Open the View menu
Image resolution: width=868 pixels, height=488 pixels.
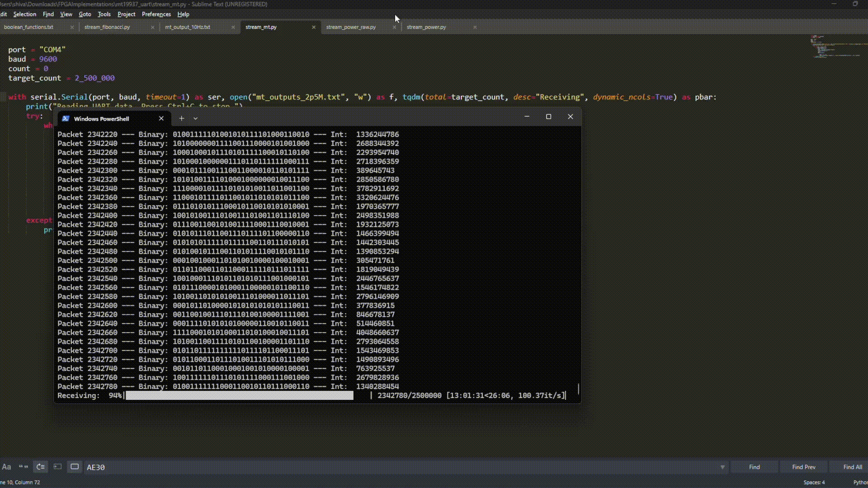coord(66,14)
